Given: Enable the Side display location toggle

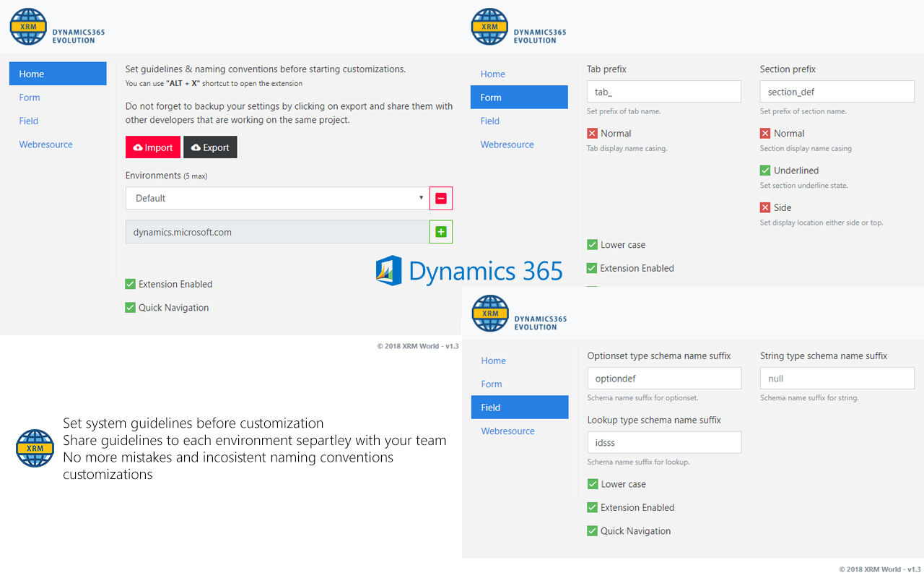Looking at the screenshot, I should 765,207.
